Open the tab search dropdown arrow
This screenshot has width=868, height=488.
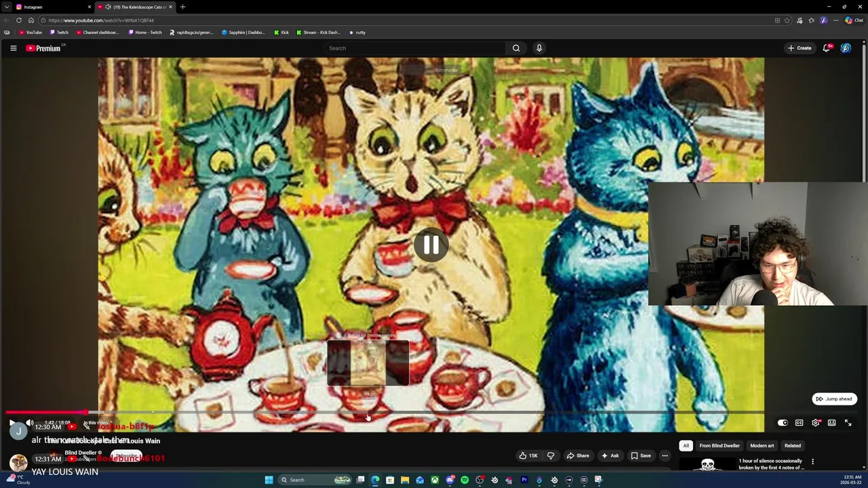click(x=6, y=7)
